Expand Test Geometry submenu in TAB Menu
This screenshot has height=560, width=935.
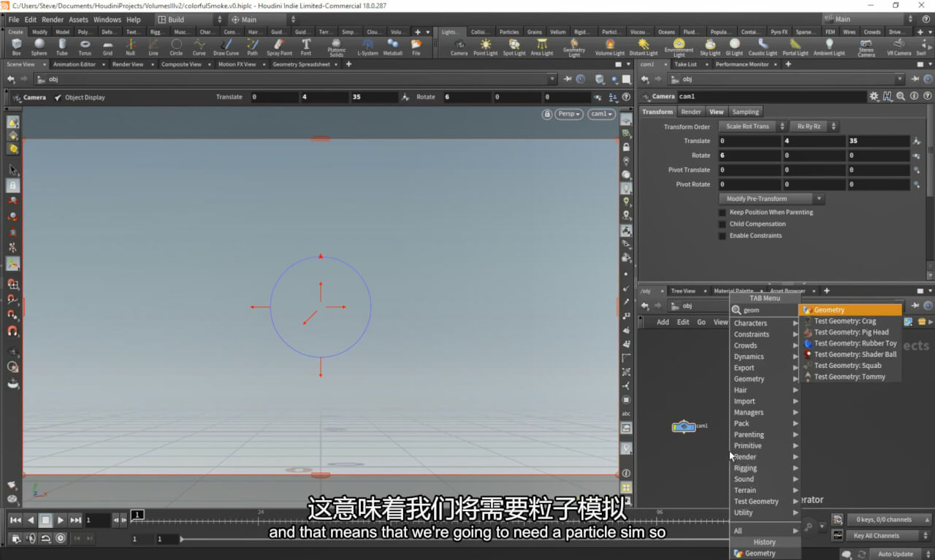coord(766,502)
